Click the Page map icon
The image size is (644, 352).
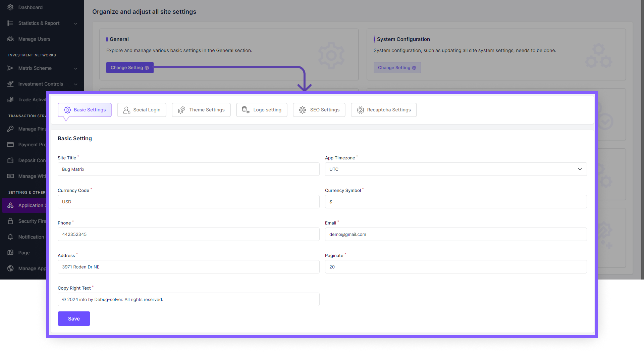[x=10, y=253]
